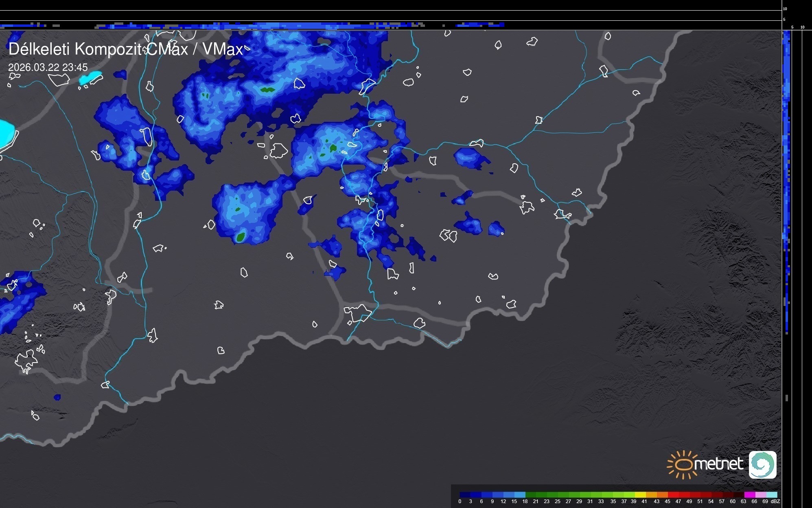Click the large cyan lake at the map's left edge

(6, 134)
